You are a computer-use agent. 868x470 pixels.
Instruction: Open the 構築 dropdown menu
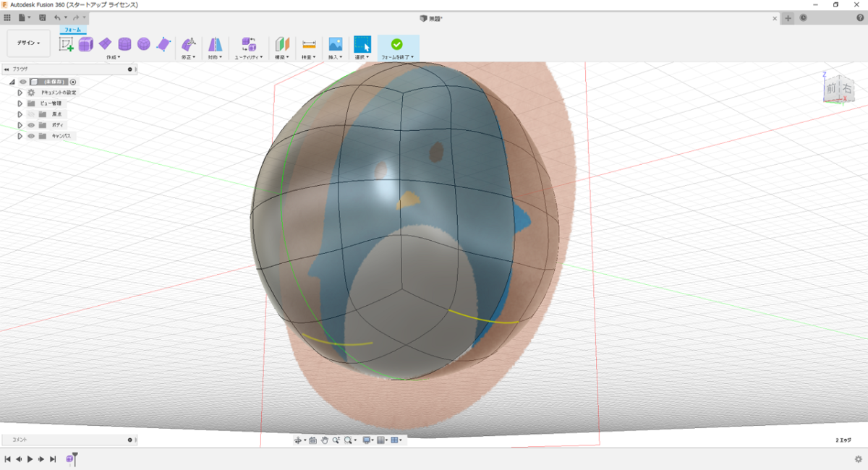coord(282,57)
